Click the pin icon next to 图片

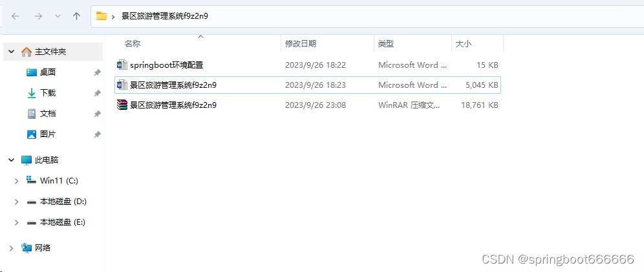97,134
